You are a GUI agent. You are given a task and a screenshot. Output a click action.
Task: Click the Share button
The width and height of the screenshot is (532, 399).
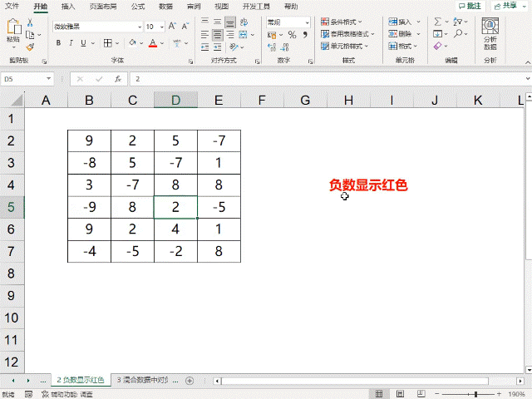(510, 6)
